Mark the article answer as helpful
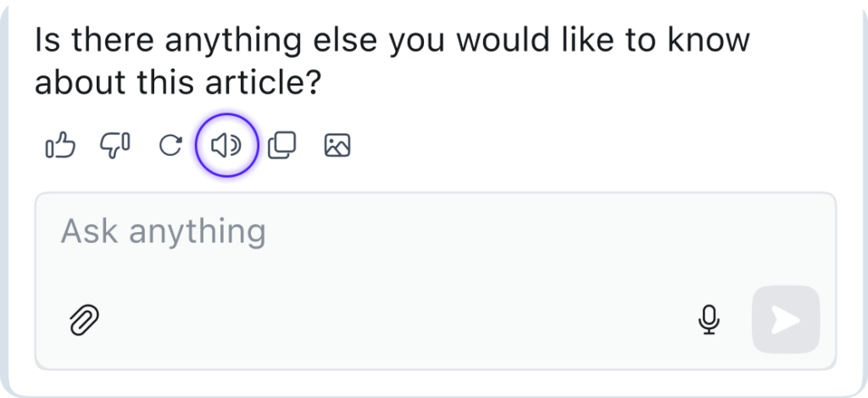This screenshot has width=868, height=398. tap(60, 146)
